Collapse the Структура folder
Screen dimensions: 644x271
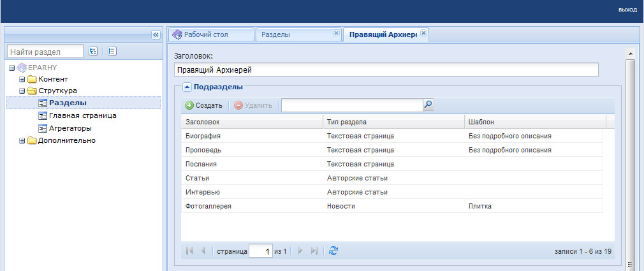(x=22, y=91)
